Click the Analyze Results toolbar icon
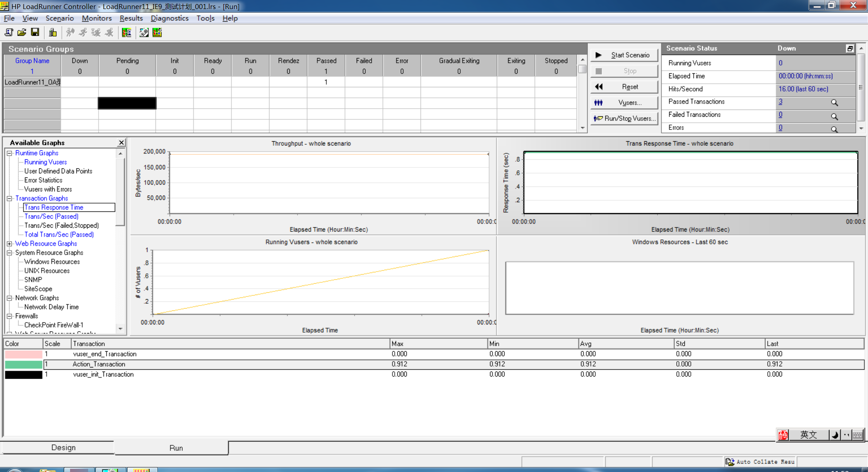This screenshot has height=472, width=868. pyautogui.click(x=127, y=32)
